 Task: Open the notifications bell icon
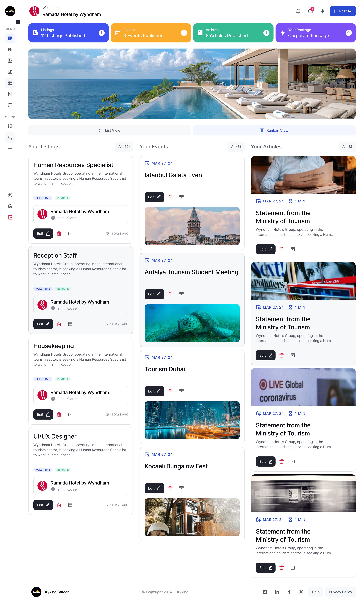point(298,11)
